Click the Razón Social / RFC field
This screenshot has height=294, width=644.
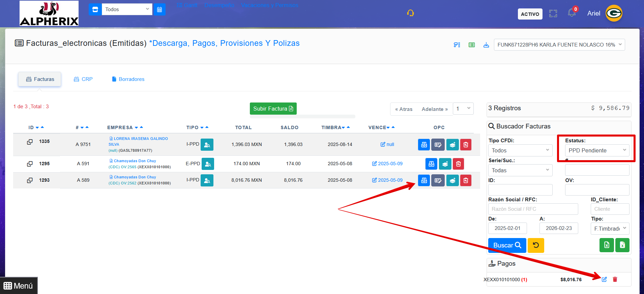tap(533, 209)
